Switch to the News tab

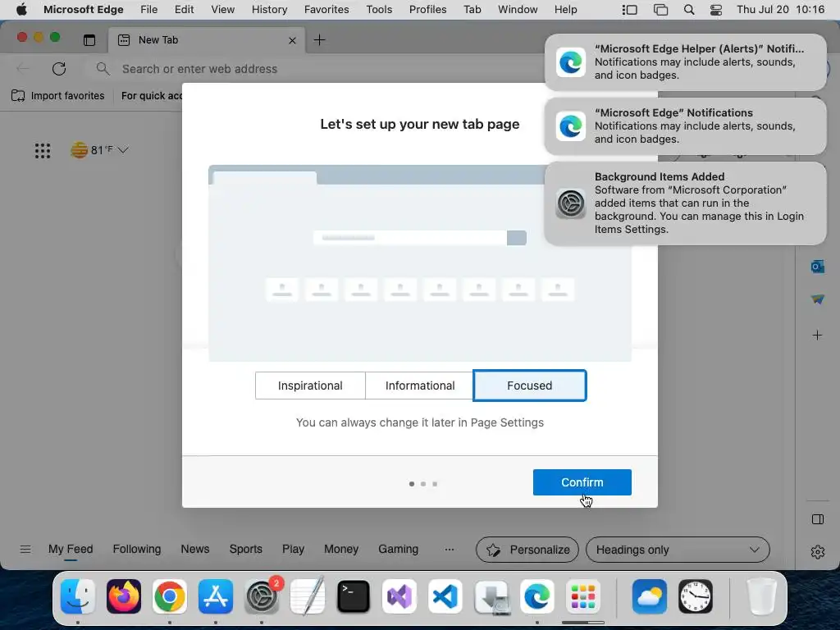coord(195,549)
